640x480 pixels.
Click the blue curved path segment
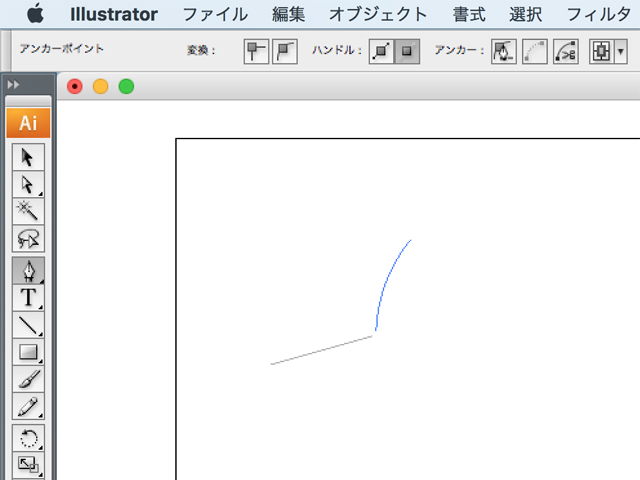(x=384, y=284)
